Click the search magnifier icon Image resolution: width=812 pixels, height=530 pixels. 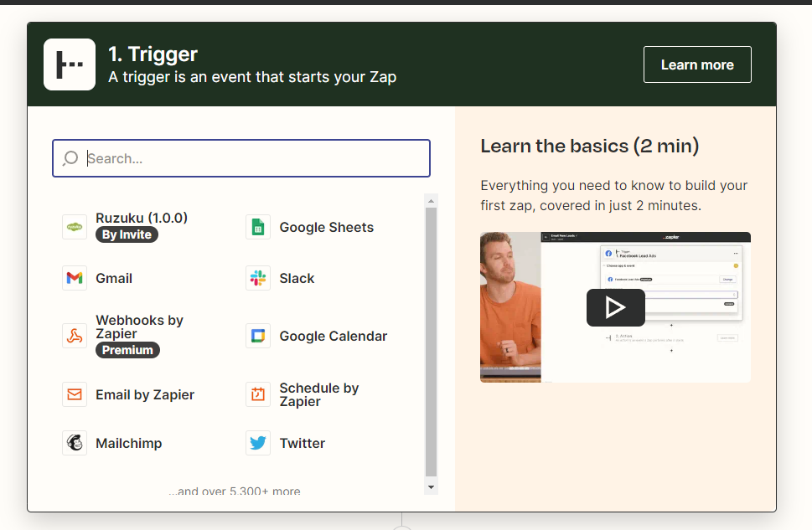pos(70,158)
